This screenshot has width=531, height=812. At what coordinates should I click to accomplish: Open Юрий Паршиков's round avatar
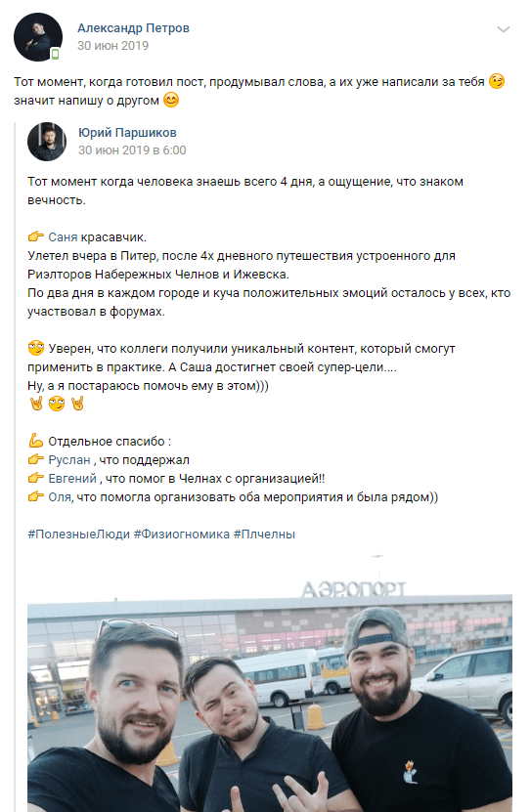pos(47,142)
